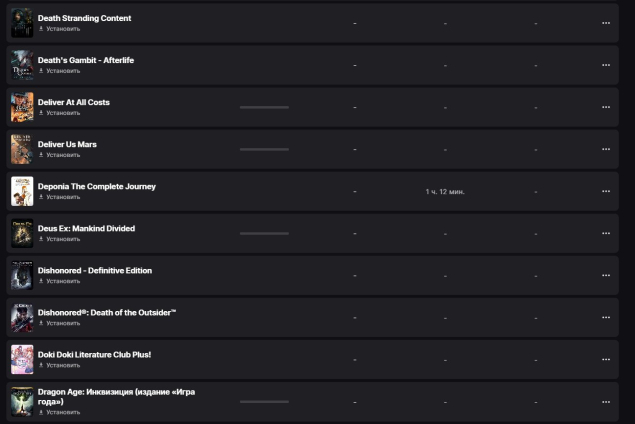Open the ellipsis menu for Deponia The Complete Journey
Viewport: 635px width, 424px height.
click(x=606, y=191)
